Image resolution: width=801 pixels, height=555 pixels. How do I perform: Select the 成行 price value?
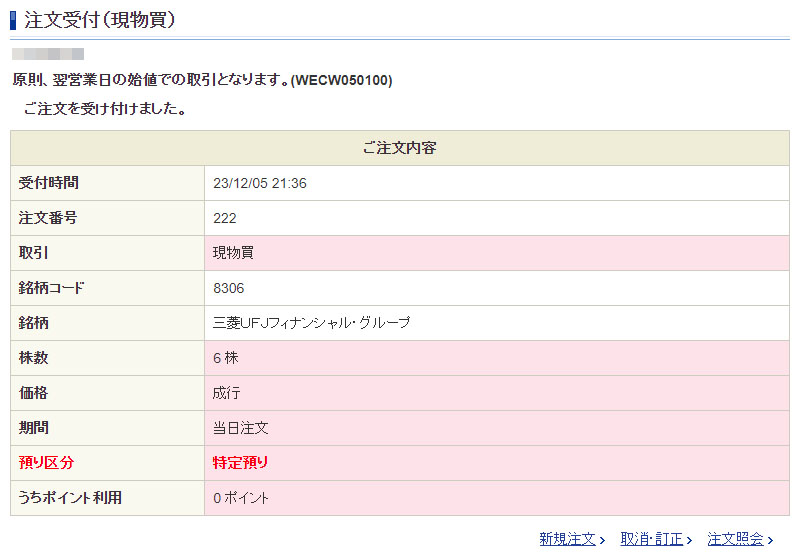(x=226, y=393)
